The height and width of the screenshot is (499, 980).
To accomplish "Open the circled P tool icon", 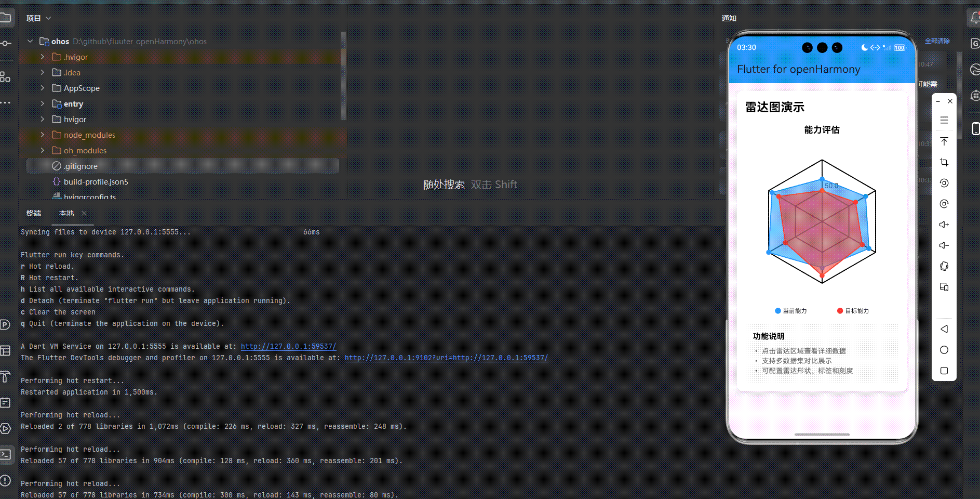I will pos(5,325).
